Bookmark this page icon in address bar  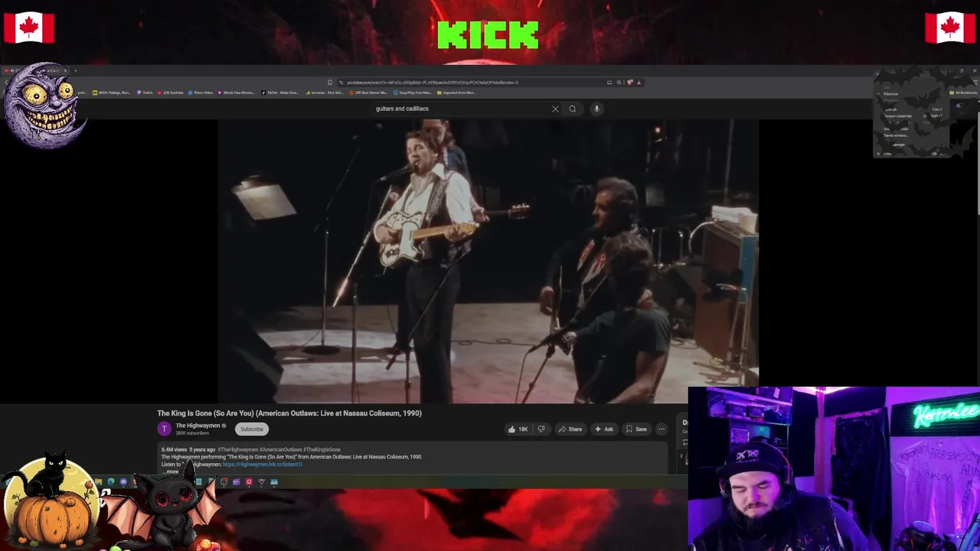click(x=330, y=83)
